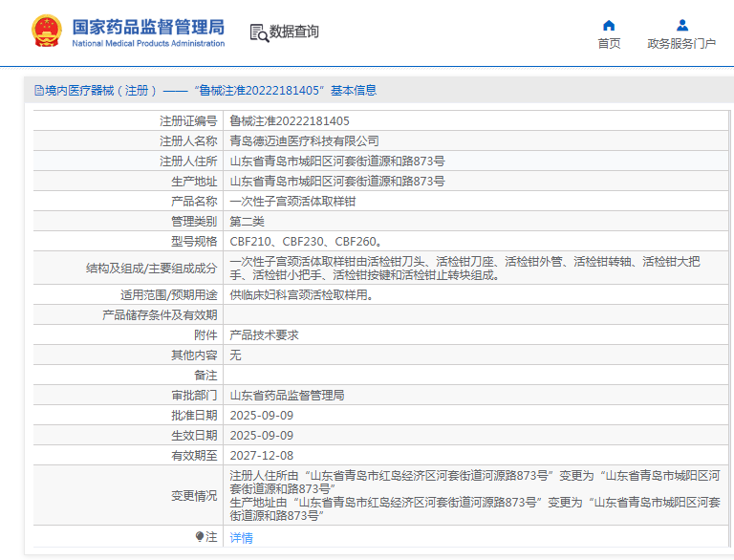Click the house icon above 首页
Viewport: 734px width, 560px height.
(609, 26)
